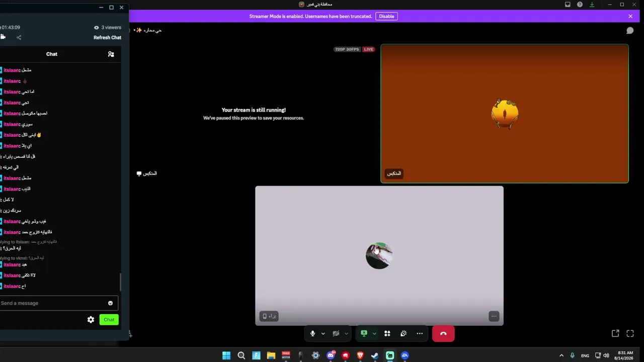Viewport: 644px width, 362px height.
Task: Refresh Chat in the stream chat window
Action: [x=107, y=38]
